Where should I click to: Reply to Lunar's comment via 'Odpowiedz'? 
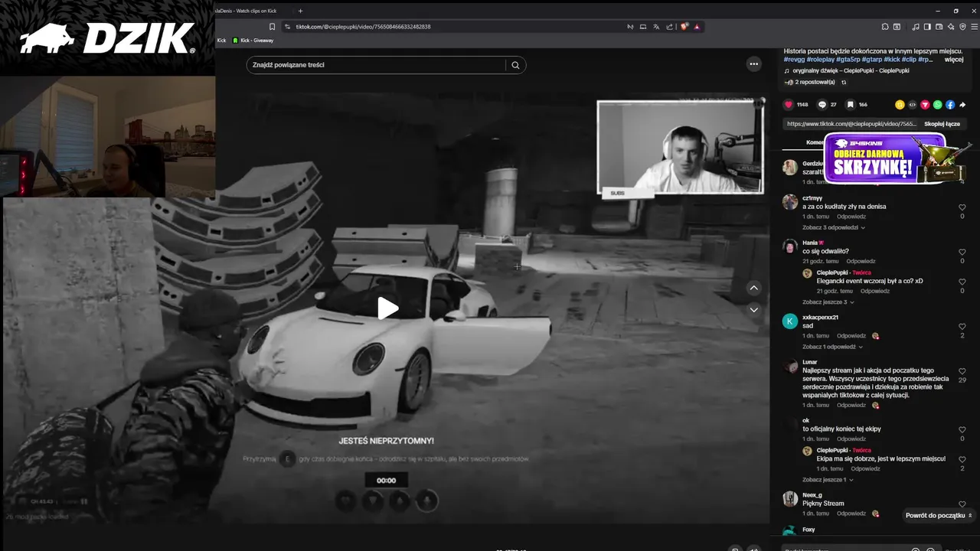pos(851,406)
